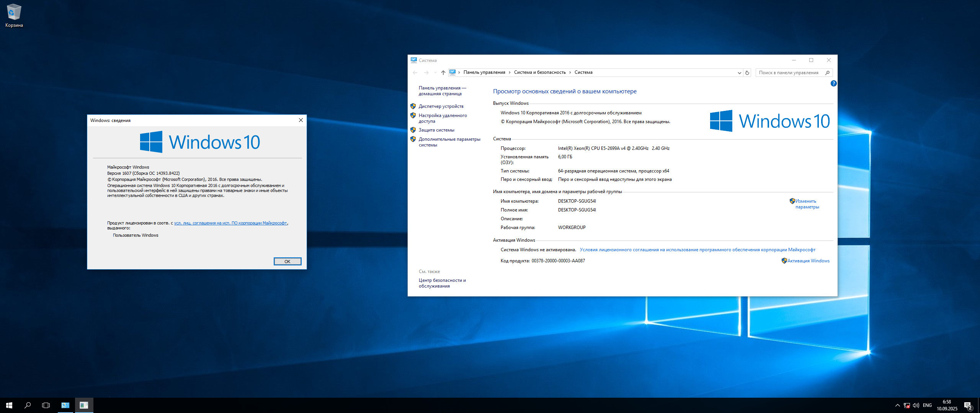The height and width of the screenshot is (413, 980).
Task: Open Control Panel help question icon
Action: click(833, 83)
